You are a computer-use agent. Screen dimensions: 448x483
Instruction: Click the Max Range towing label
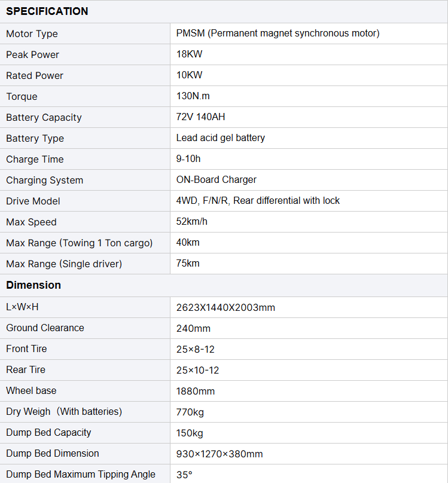point(80,243)
